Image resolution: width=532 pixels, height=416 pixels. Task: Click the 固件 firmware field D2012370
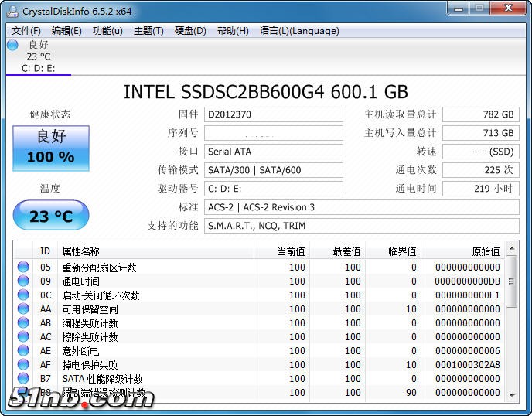coord(273,114)
